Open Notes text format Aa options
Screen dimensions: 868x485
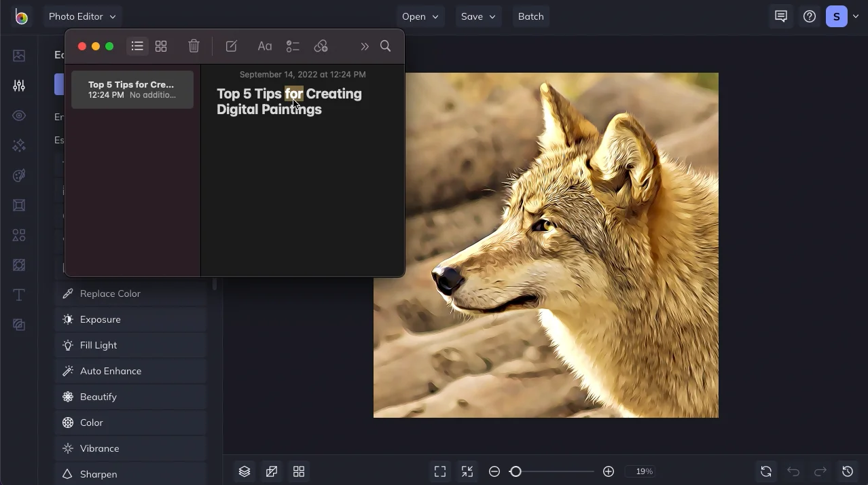pos(265,46)
